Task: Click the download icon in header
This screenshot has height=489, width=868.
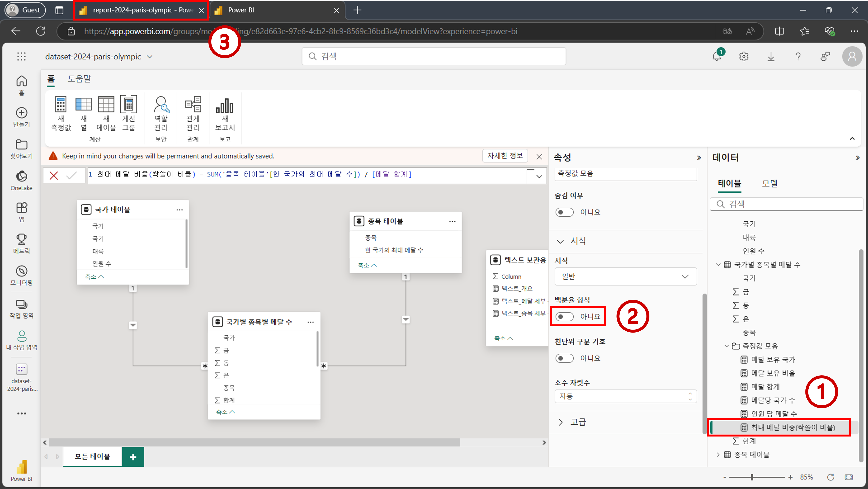Action: (x=771, y=56)
